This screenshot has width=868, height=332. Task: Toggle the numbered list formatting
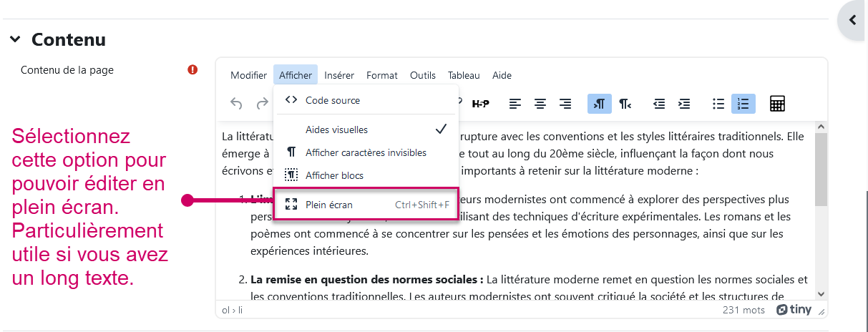pos(743,104)
